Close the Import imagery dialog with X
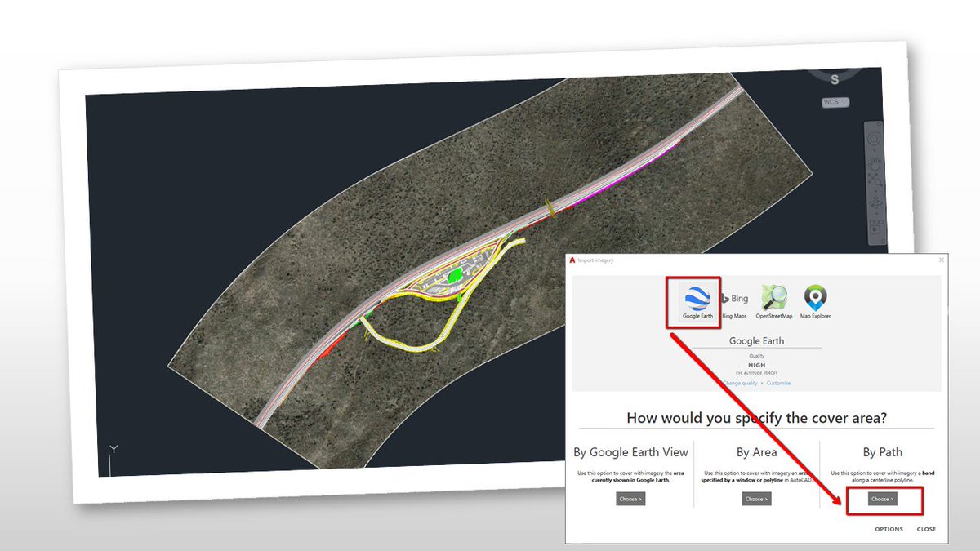 point(941,260)
